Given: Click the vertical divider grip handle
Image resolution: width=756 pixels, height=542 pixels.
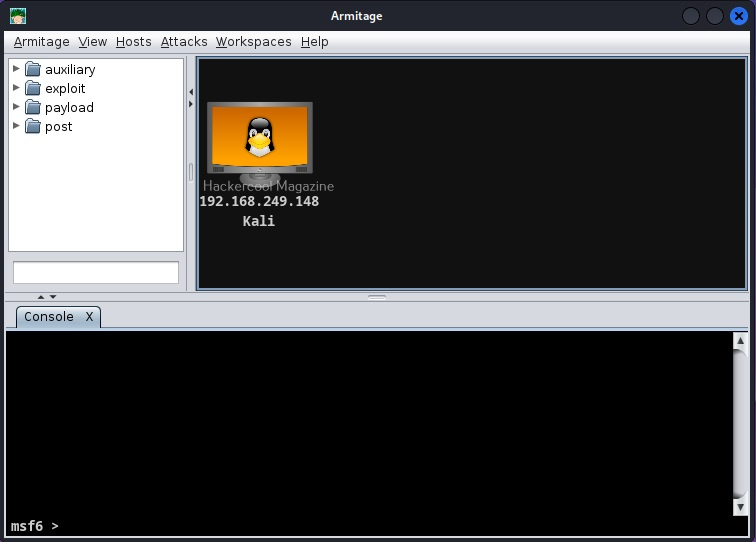Looking at the screenshot, I should click(191, 173).
